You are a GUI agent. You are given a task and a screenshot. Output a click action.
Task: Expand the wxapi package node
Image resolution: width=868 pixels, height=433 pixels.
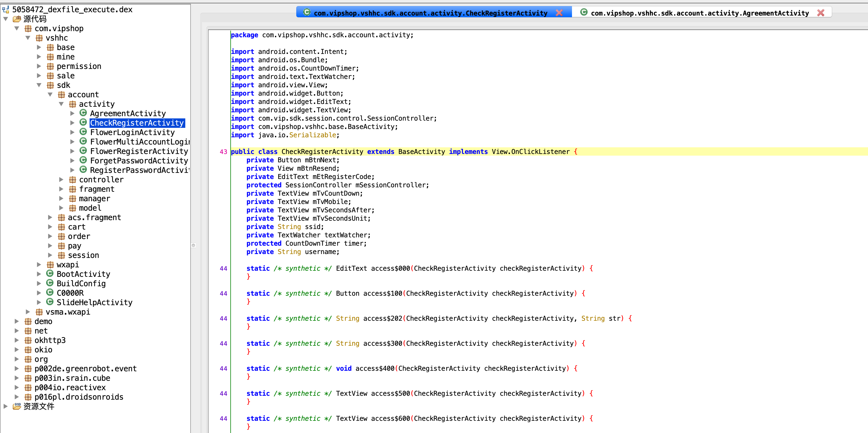(39, 264)
